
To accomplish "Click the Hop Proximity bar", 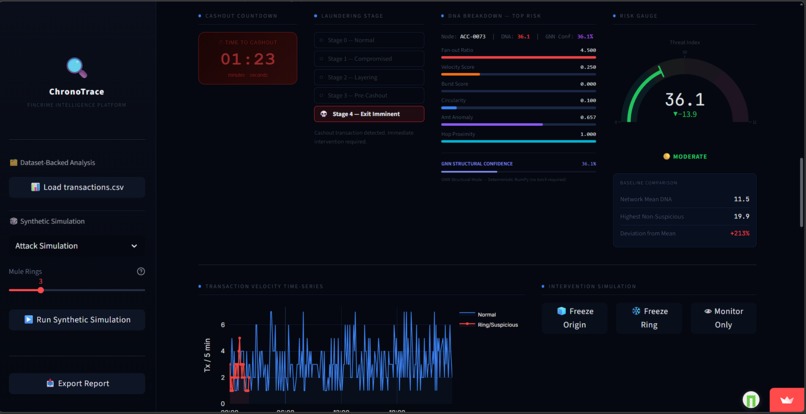I will pos(519,141).
